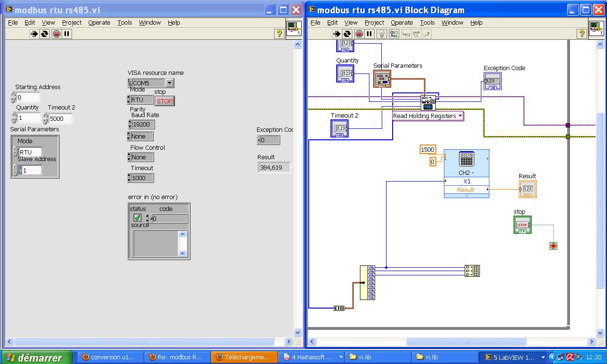The width and height of the screenshot is (607, 364).
Task: Open Read Holding Registers function selector
Action: point(428,116)
